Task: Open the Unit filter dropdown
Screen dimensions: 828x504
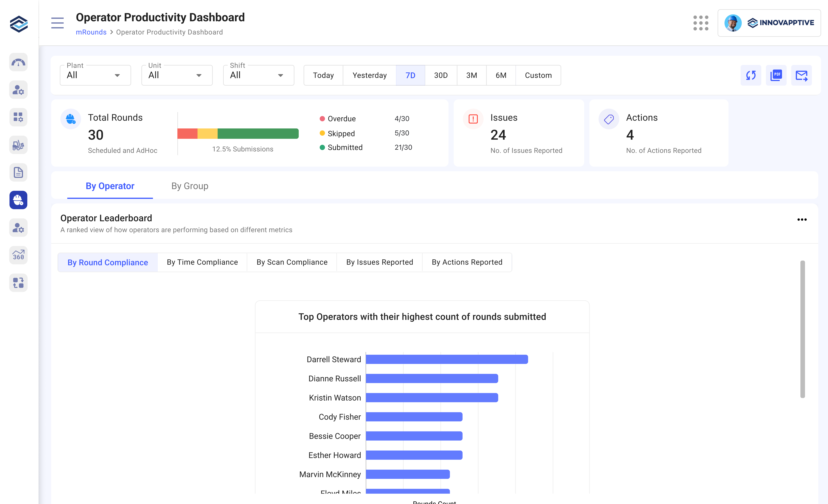Action: coord(177,75)
